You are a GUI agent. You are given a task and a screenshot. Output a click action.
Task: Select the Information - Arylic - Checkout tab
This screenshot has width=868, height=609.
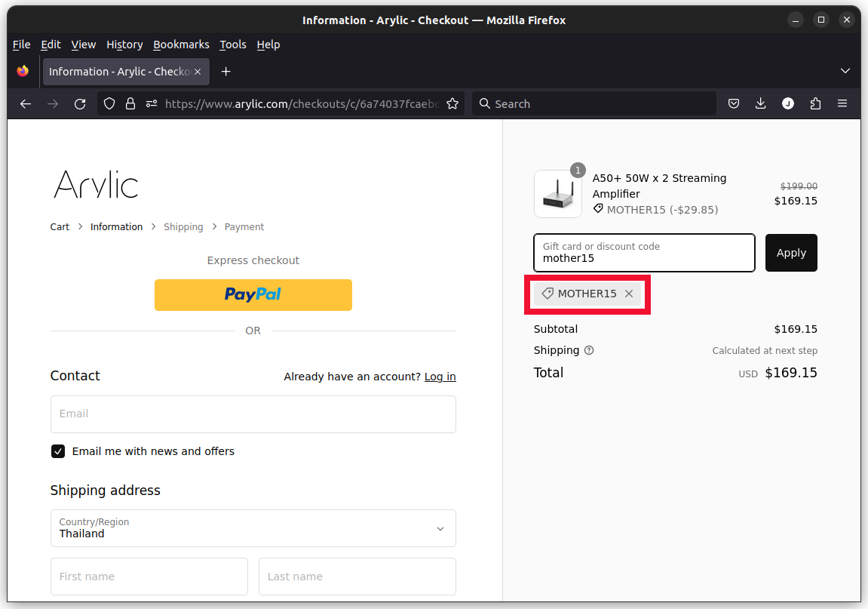(126, 72)
